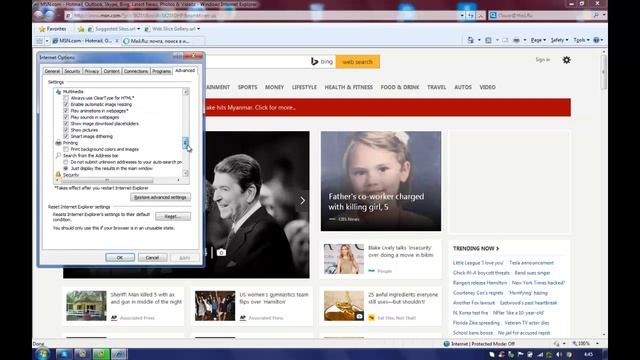Click the Print toolbar icon
This screenshot has height=360, width=640.
click(516, 40)
